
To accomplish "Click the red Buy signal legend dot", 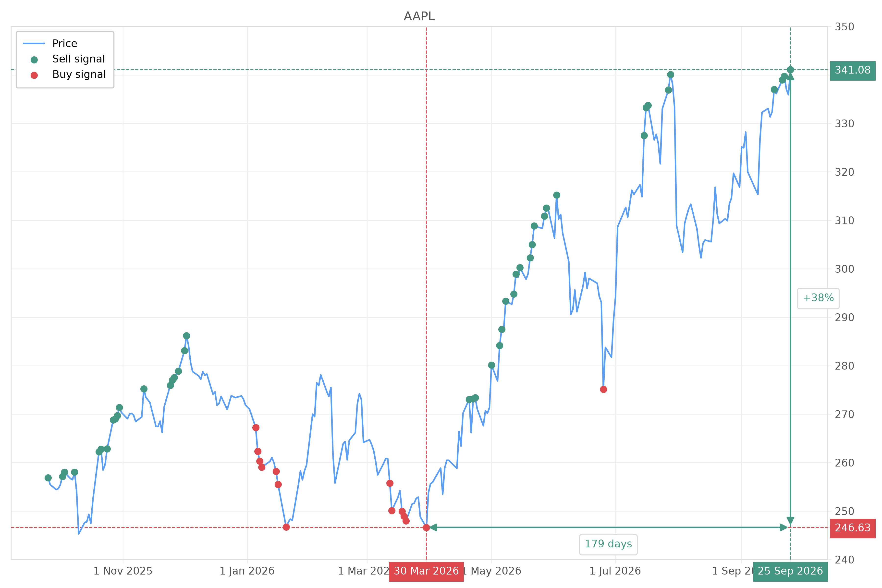I will 34,75.
